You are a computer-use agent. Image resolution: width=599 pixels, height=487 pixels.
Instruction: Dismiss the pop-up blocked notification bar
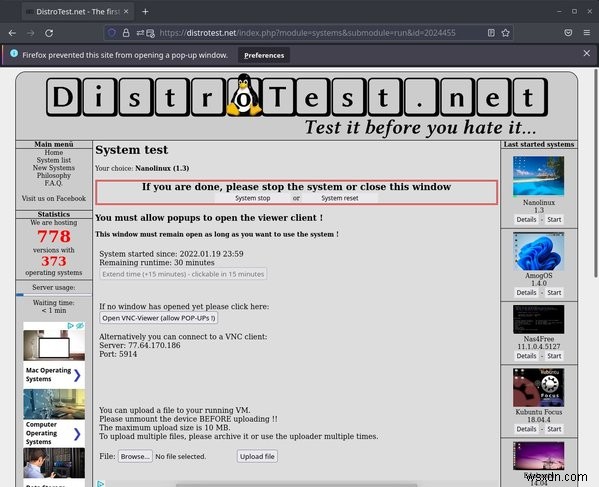pyautogui.click(x=587, y=53)
